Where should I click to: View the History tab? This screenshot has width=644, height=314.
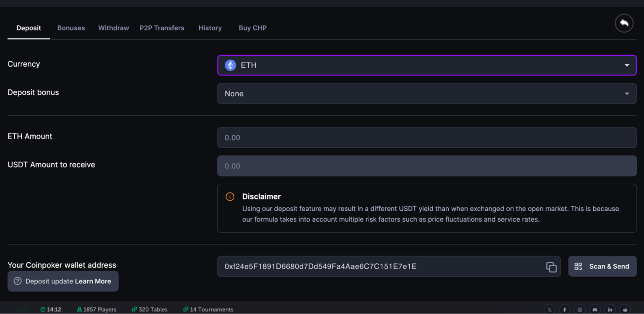[x=210, y=28]
